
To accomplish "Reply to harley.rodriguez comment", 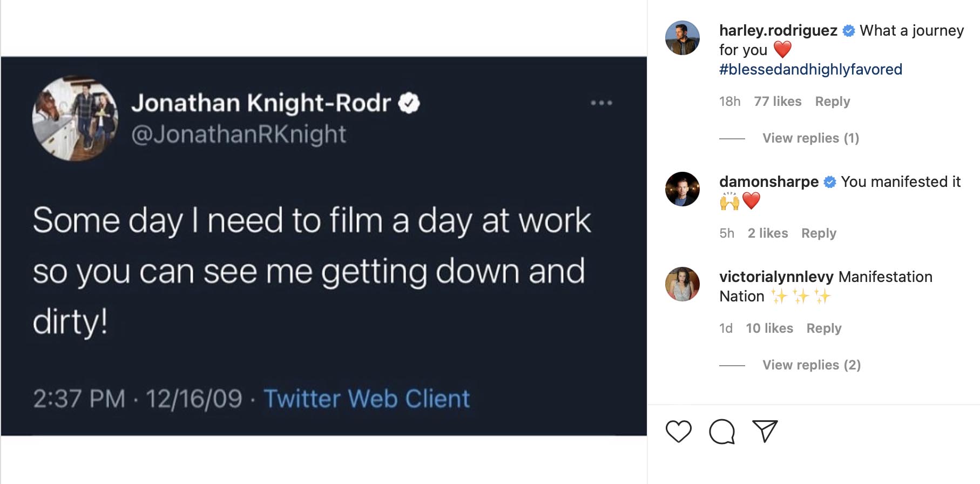I will (x=832, y=102).
